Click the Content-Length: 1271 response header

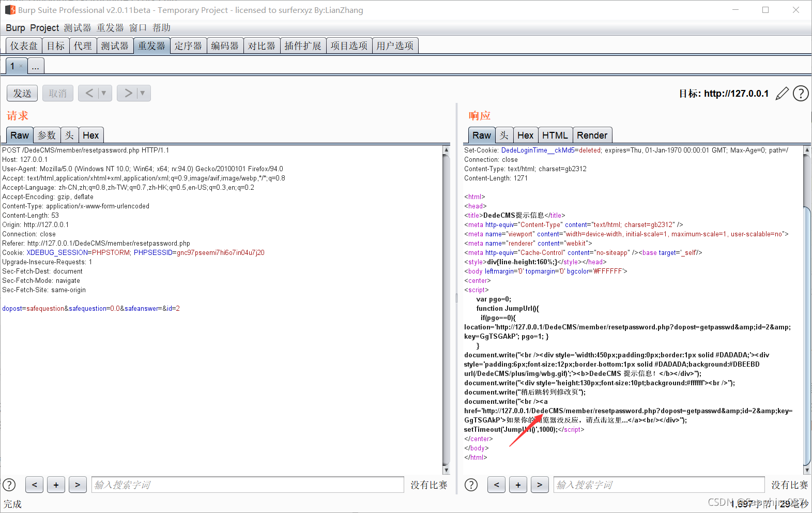point(496,178)
